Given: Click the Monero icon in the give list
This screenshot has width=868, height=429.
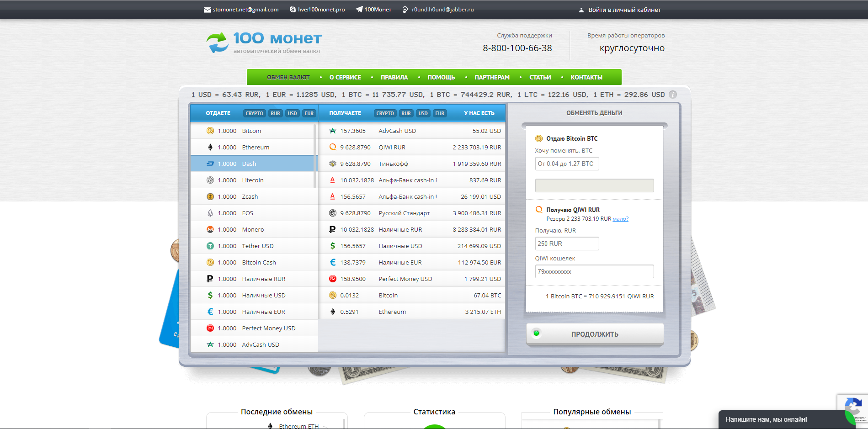Looking at the screenshot, I should [x=210, y=229].
